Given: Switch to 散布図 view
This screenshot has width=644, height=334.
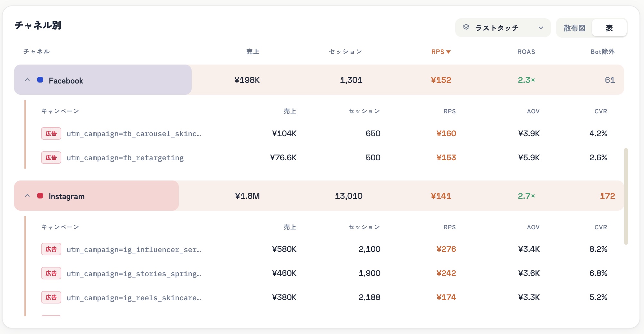Looking at the screenshot, I should coord(574,28).
